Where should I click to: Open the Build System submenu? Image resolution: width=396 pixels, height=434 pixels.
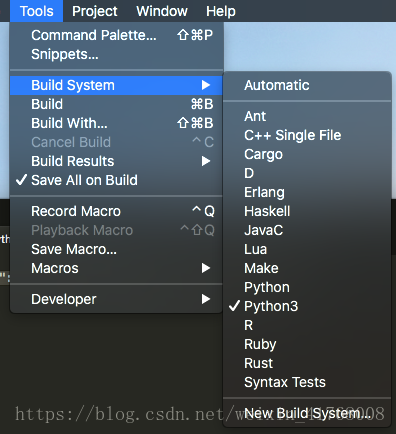[x=116, y=85]
